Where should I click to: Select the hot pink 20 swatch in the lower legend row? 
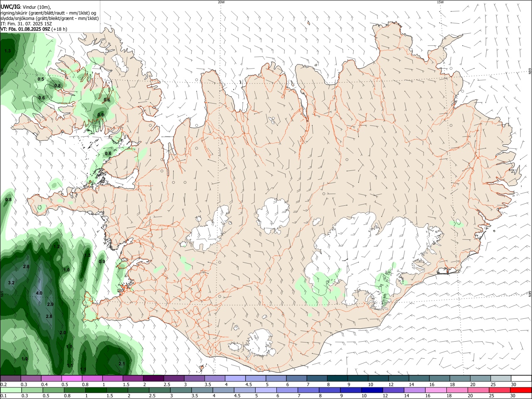click(478, 390)
